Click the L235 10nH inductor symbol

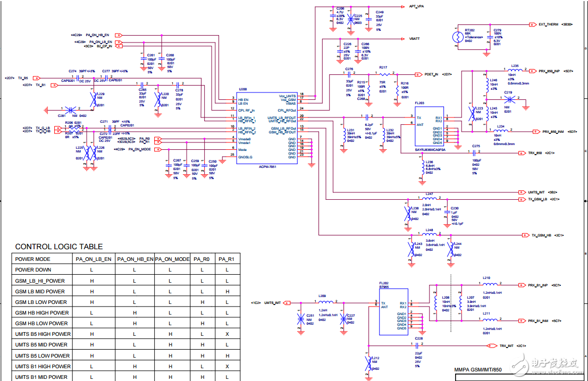[514, 70]
